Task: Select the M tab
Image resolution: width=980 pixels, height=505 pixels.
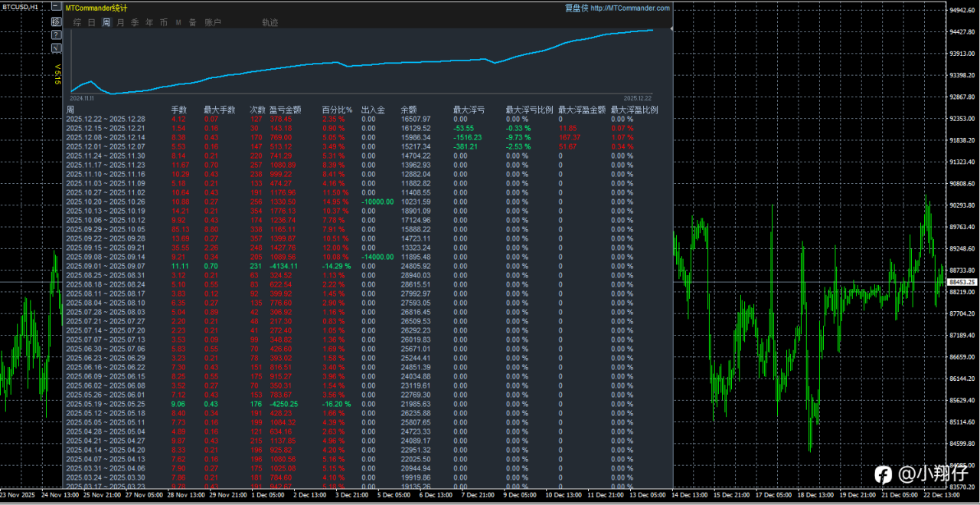Action: click(178, 23)
